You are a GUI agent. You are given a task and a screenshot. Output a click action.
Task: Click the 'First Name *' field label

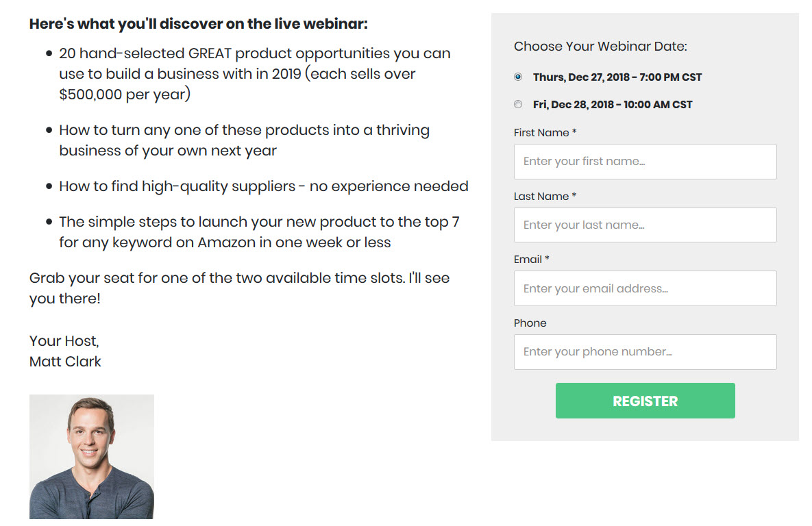[545, 133]
